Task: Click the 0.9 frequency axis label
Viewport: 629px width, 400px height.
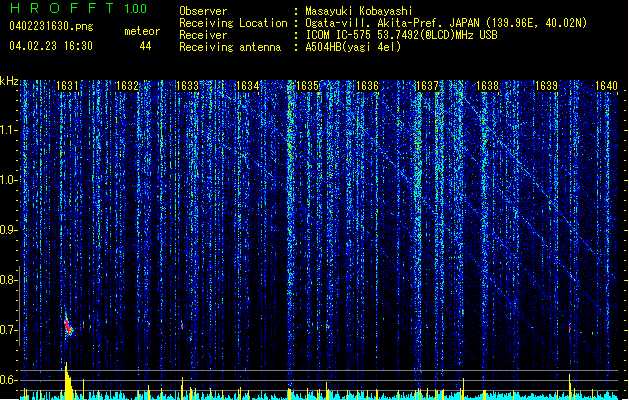Action: [x=8, y=230]
